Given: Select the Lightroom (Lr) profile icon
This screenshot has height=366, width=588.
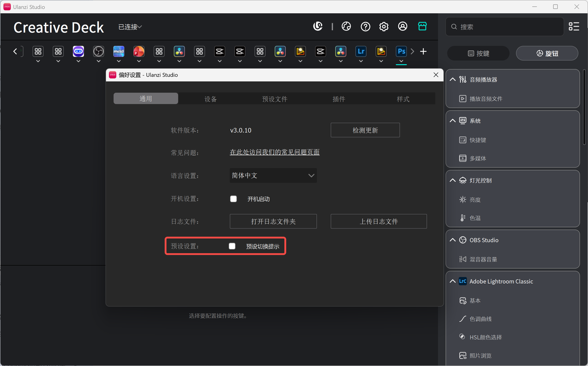Looking at the screenshot, I should (361, 51).
